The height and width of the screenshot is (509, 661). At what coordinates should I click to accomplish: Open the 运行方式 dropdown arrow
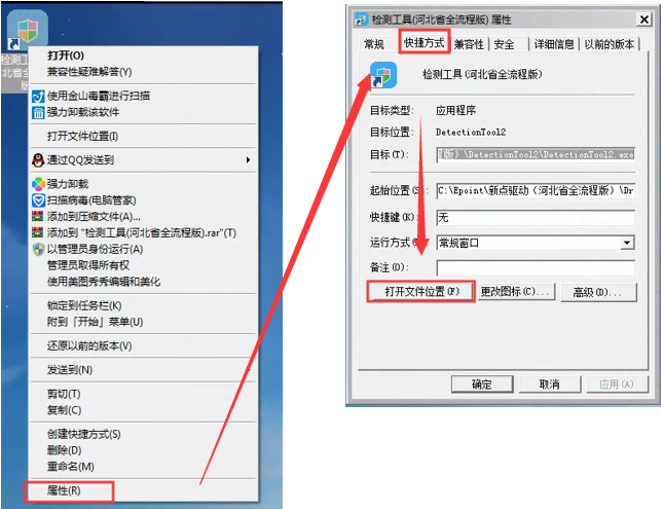coord(627,243)
